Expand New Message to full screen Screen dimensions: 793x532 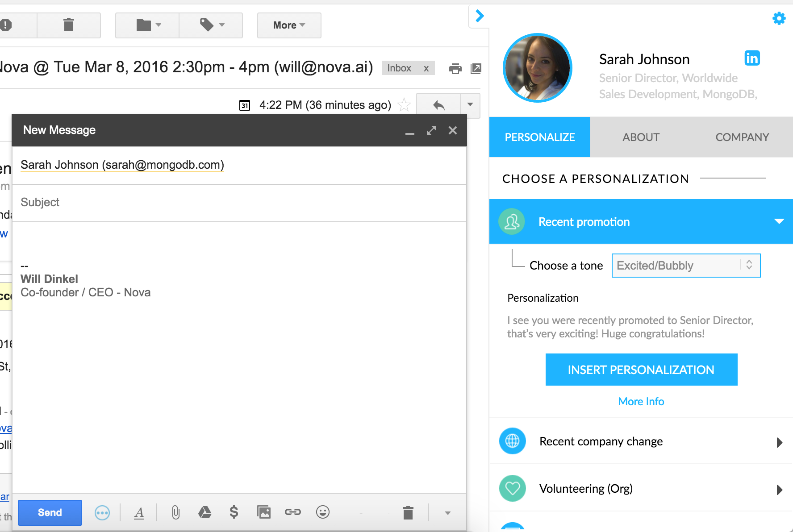(x=431, y=130)
